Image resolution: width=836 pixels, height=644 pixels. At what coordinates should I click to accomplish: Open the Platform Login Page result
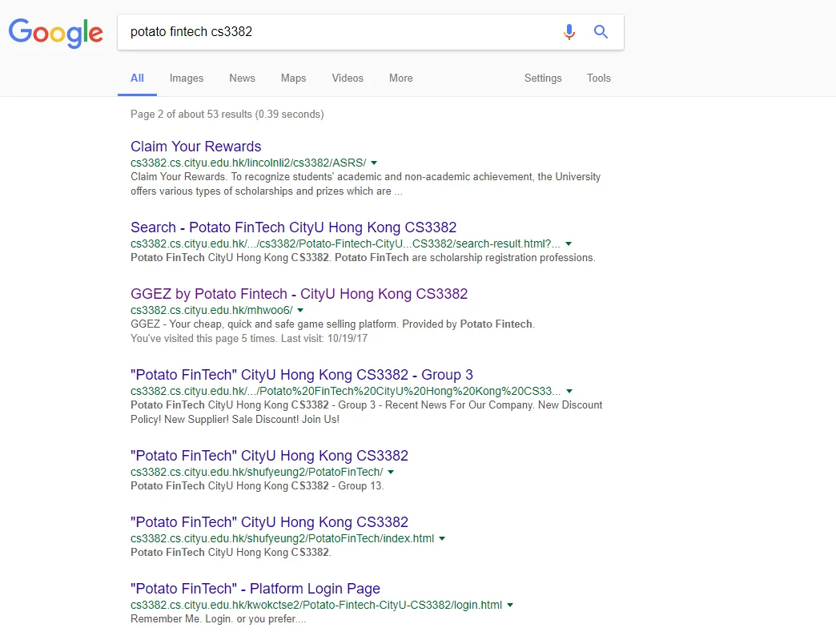(255, 589)
